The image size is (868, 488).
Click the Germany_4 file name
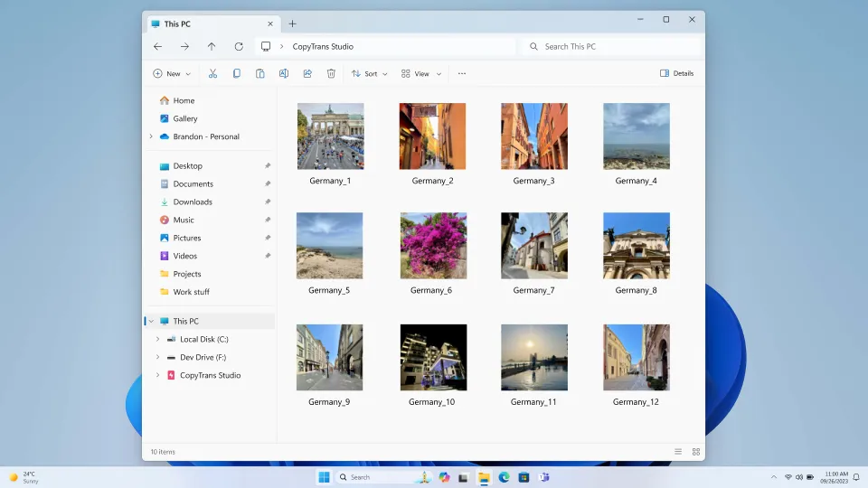pyautogui.click(x=636, y=181)
